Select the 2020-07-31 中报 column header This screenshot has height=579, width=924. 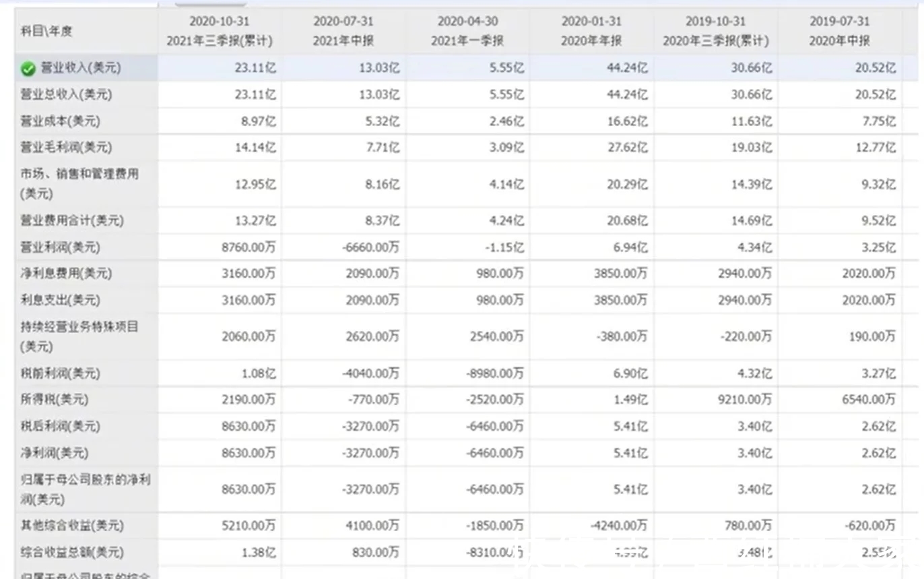point(343,31)
